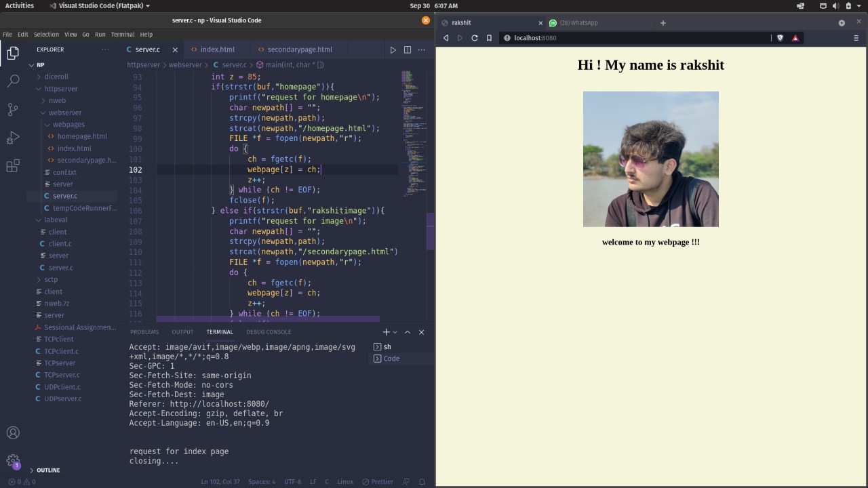Open the Accounts menu in VS Code
868x488 pixels.
[x=13, y=432]
